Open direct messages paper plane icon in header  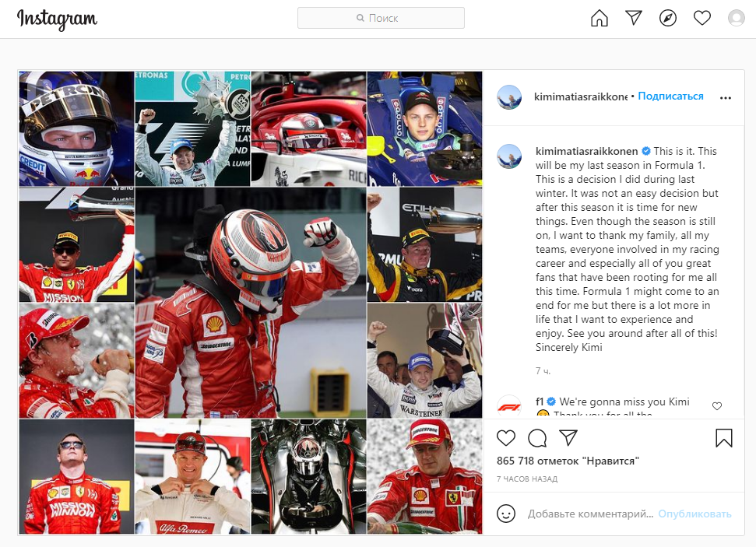(x=634, y=18)
